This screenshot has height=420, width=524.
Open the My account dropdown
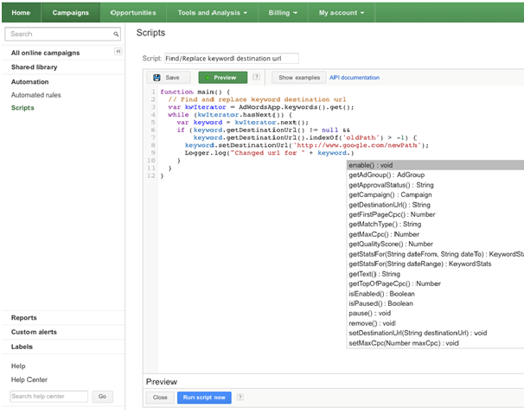342,13
